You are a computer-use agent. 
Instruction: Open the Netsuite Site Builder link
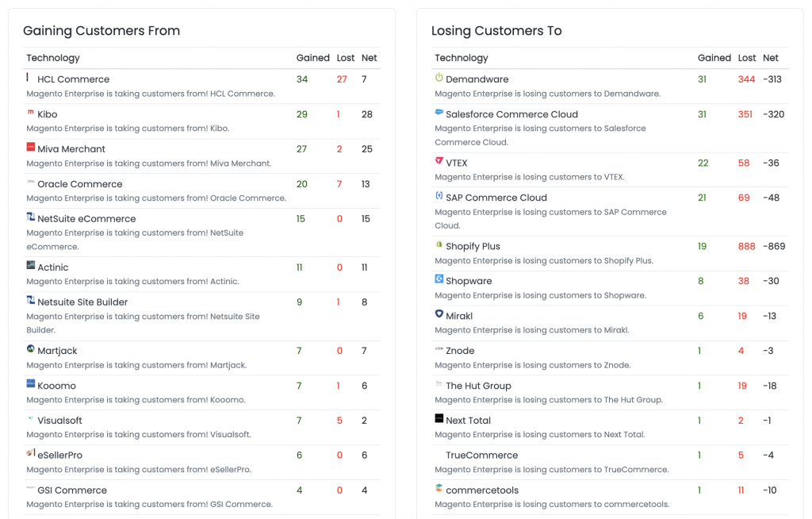click(82, 302)
